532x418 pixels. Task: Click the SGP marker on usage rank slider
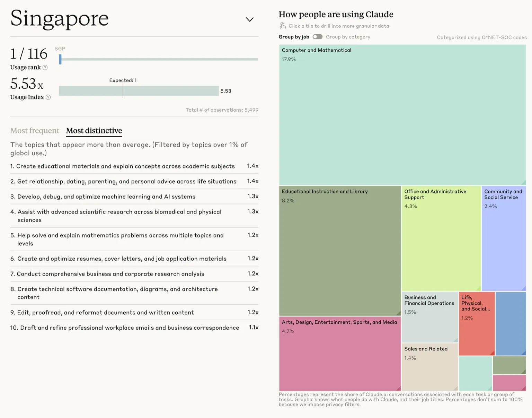60,59
